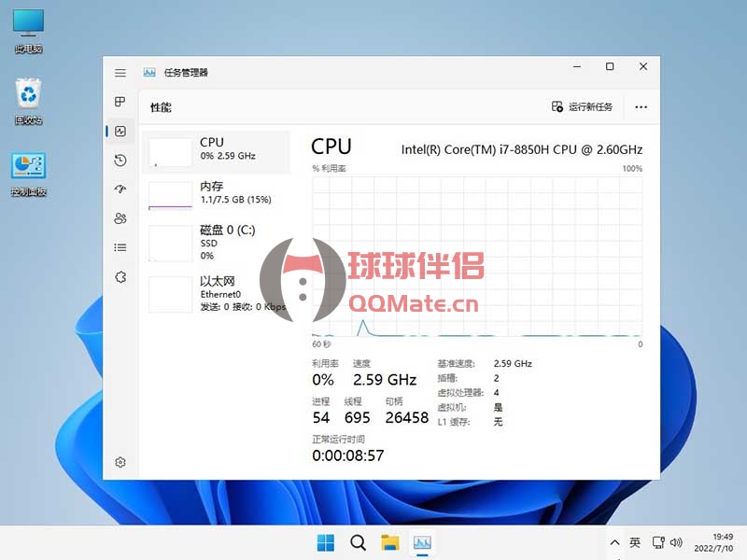Go to Startup apps sidebar icon

point(120,189)
